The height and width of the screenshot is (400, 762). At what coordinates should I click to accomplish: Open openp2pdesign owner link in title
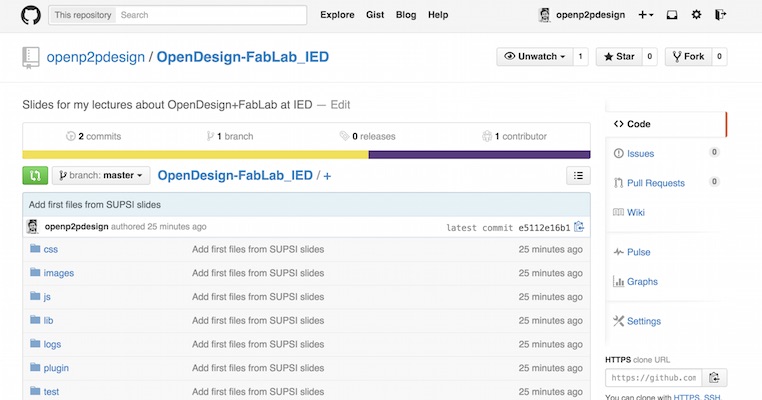(x=96, y=57)
